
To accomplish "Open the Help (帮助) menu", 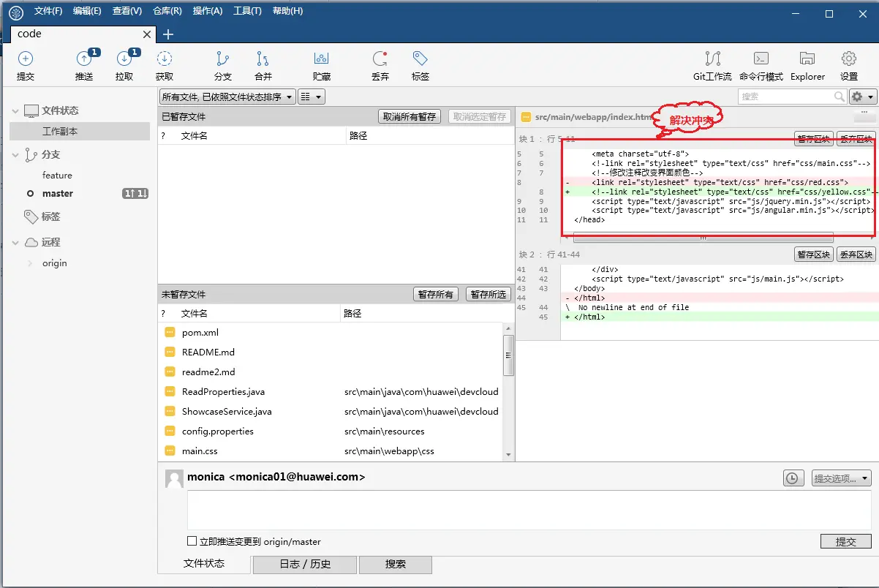I will 287,11.
